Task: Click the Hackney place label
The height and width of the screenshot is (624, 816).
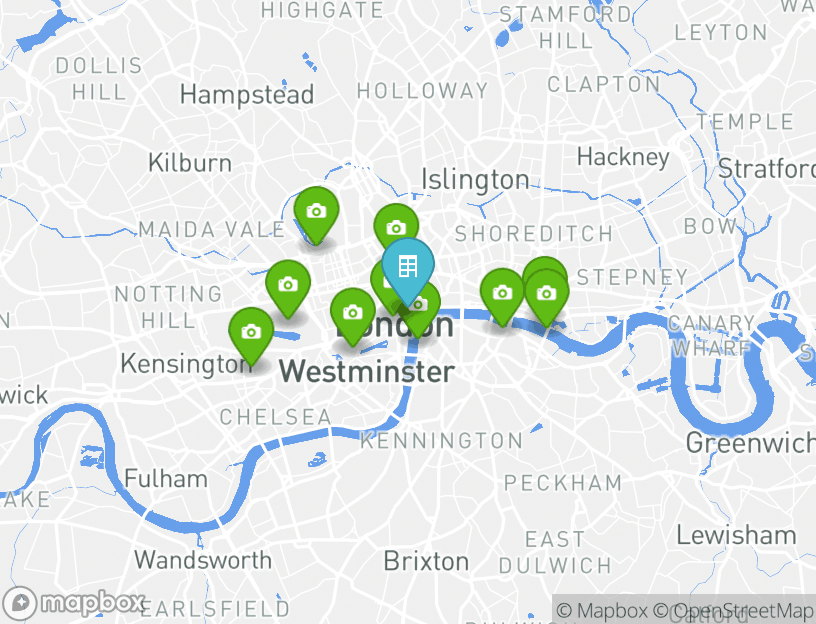Action: point(623,157)
